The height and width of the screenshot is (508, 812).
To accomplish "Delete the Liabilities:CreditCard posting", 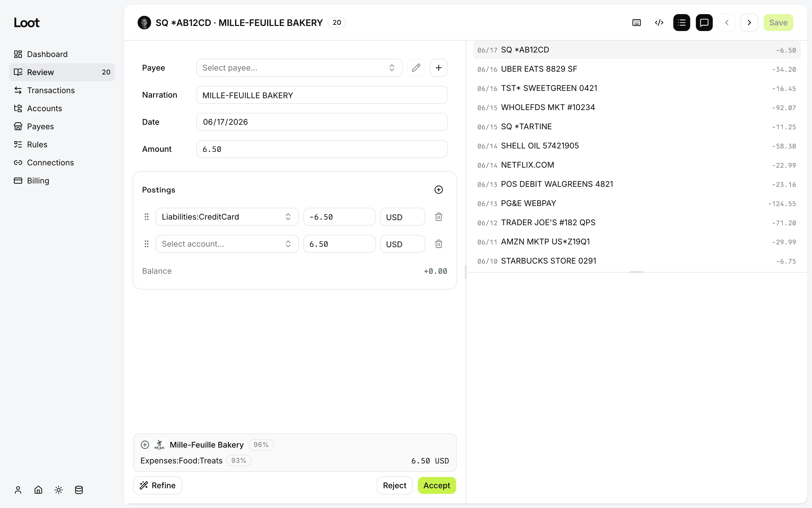I will pos(438,217).
